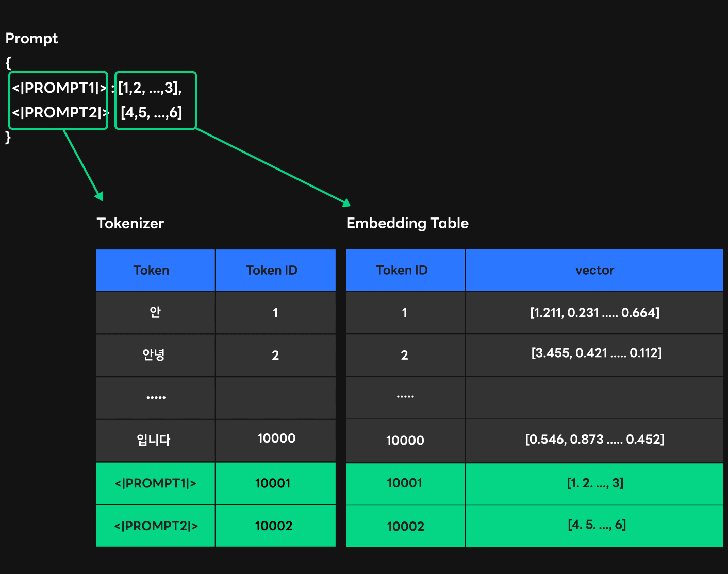Click the "[4,5, ...,6]" value in the prompt
The image size is (728, 574).
[x=151, y=112]
